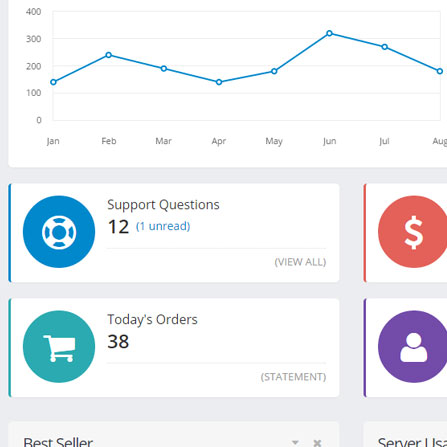Select the Apr data point on chart
The image size is (447, 447).
pyautogui.click(x=219, y=82)
